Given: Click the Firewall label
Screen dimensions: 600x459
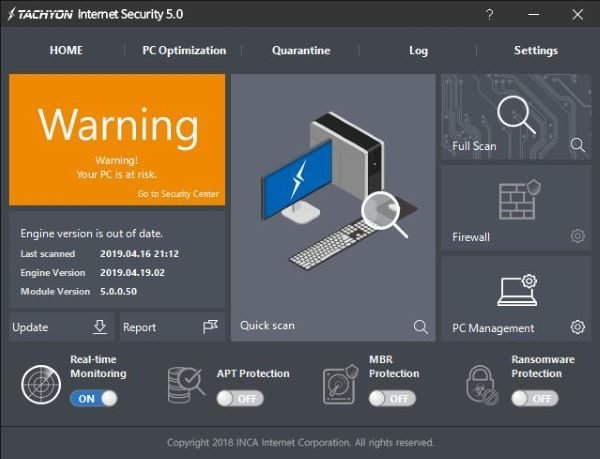Looking at the screenshot, I should (x=471, y=237).
